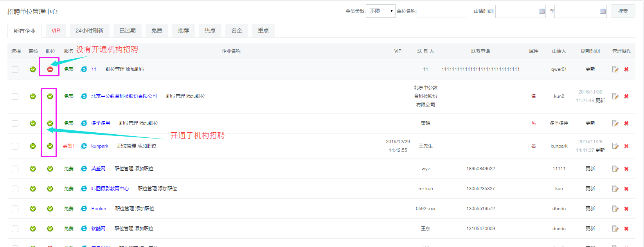Image resolution: width=644 pixels, height=247 pixels.
Task: Tick the checkbox for the kunpark row
Action: (x=15, y=146)
